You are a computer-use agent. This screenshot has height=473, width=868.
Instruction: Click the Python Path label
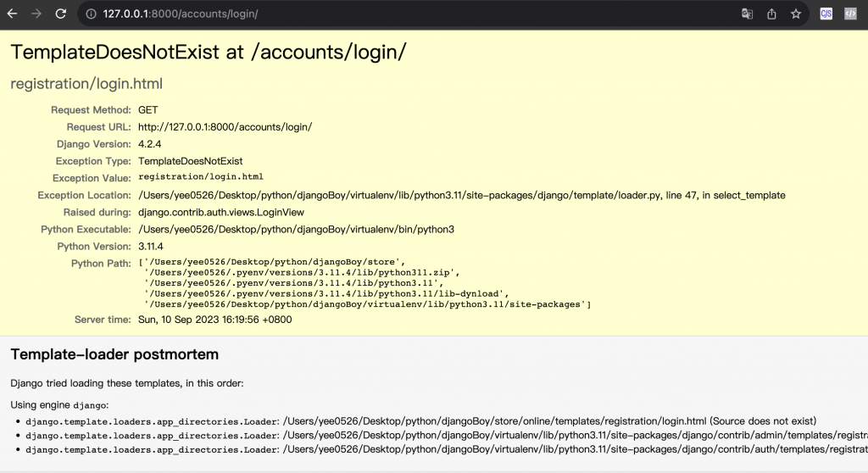click(101, 264)
